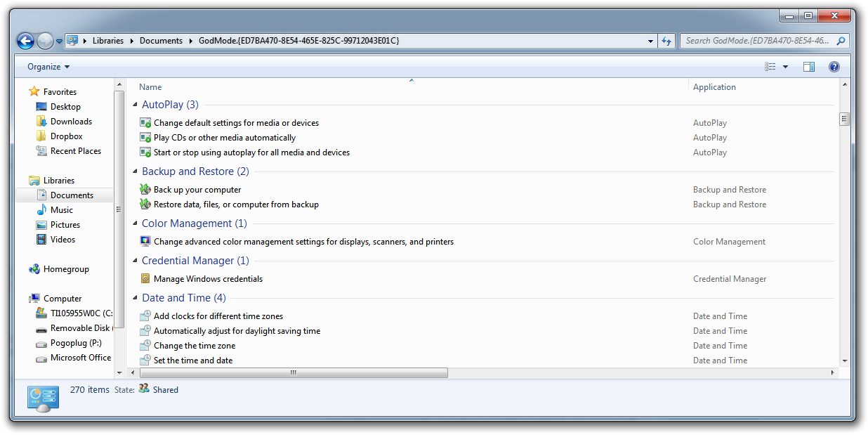Screen dimensions: 868x435
Task: Click the Back navigation arrow
Action: click(x=25, y=41)
